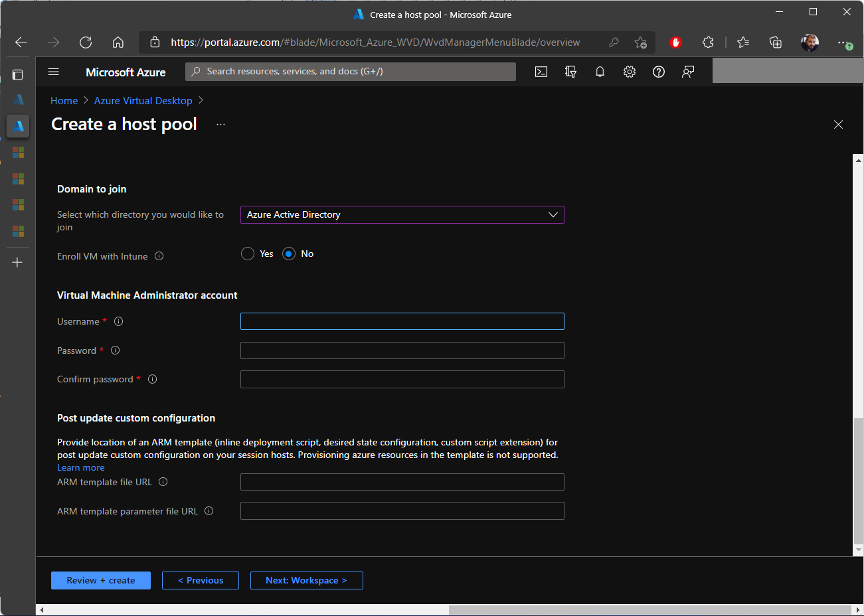This screenshot has height=616, width=864.
Task: Open a new tab with plus icon
Action: point(18,262)
